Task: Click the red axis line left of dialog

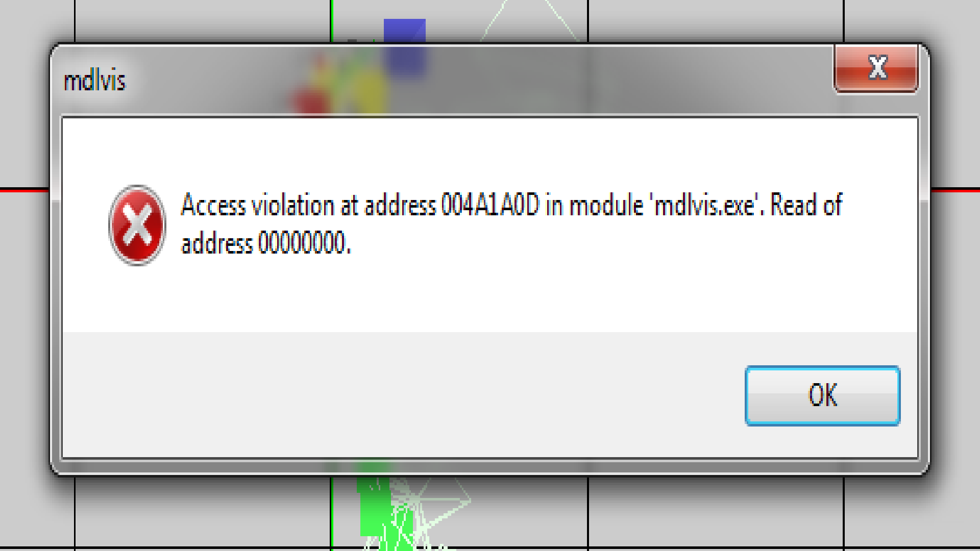Action: point(24,190)
